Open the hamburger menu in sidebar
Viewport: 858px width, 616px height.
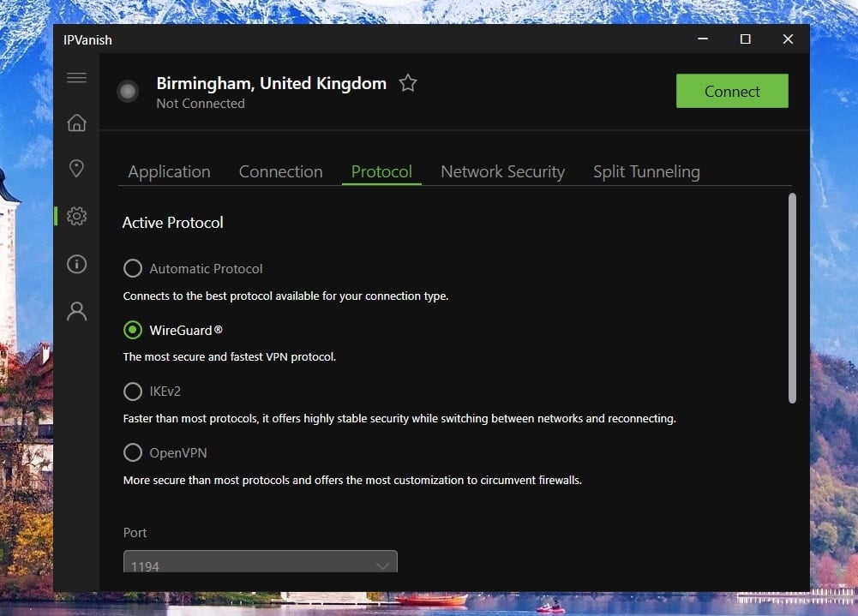click(x=76, y=78)
